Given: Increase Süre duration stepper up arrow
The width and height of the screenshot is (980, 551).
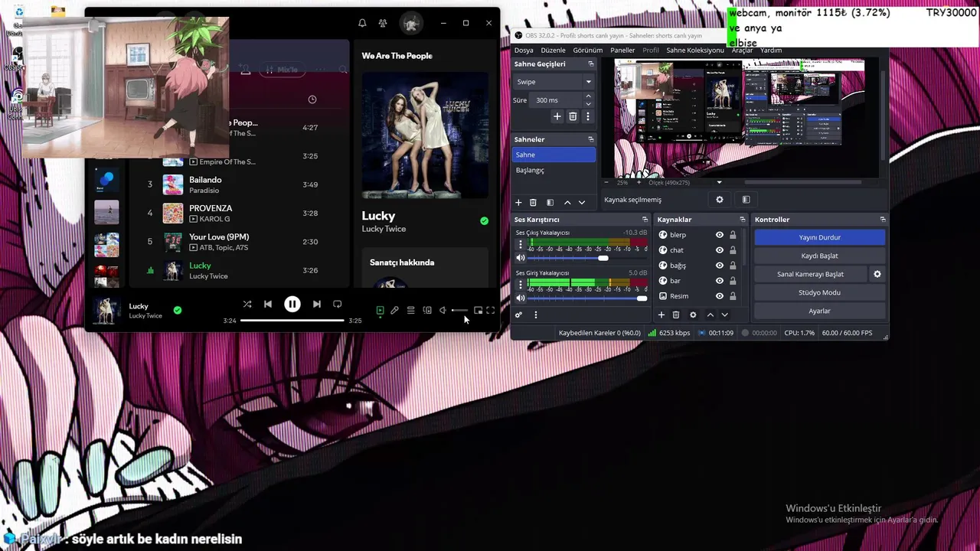Looking at the screenshot, I should coord(588,96).
